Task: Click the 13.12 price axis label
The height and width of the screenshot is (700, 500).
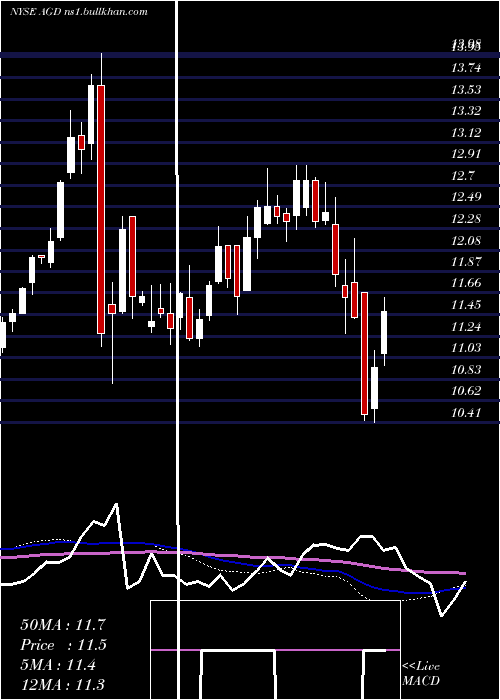Action: click(x=466, y=133)
